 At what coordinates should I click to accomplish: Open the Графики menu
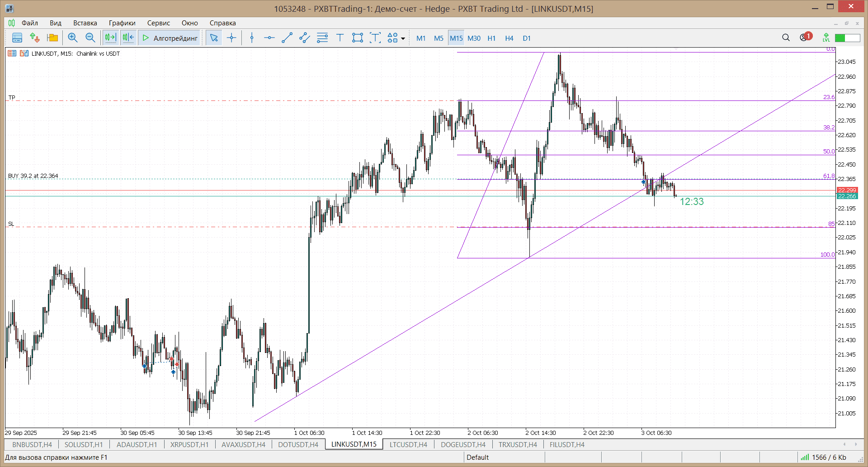click(x=122, y=23)
